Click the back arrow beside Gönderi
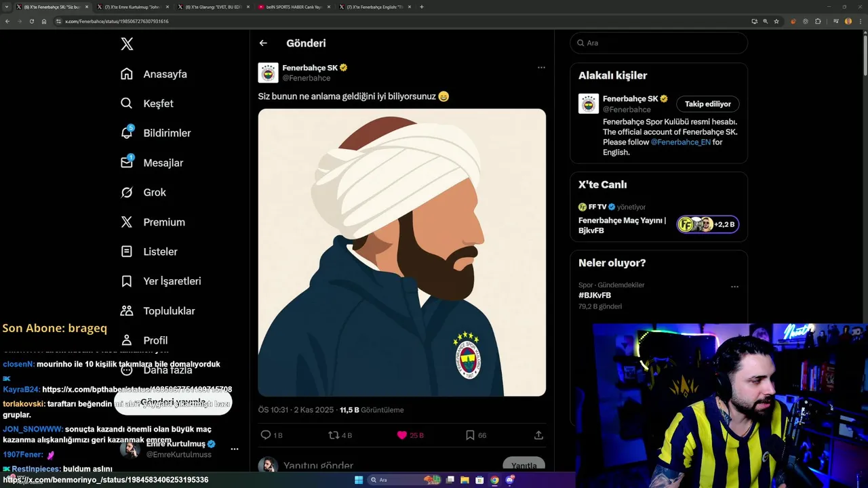 click(263, 43)
